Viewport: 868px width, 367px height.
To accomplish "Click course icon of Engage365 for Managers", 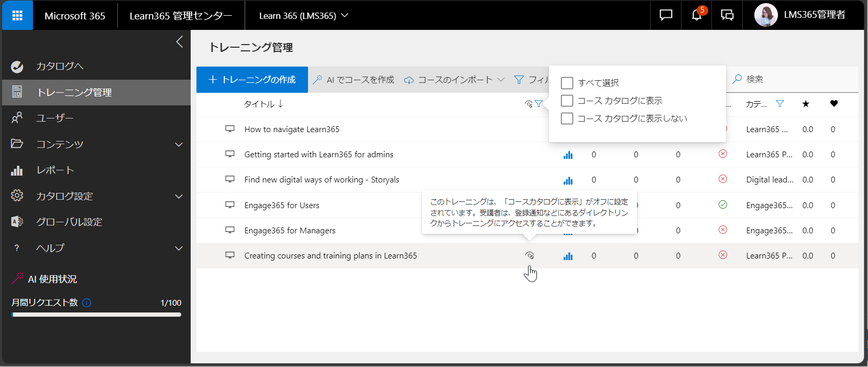I will [230, 230].
